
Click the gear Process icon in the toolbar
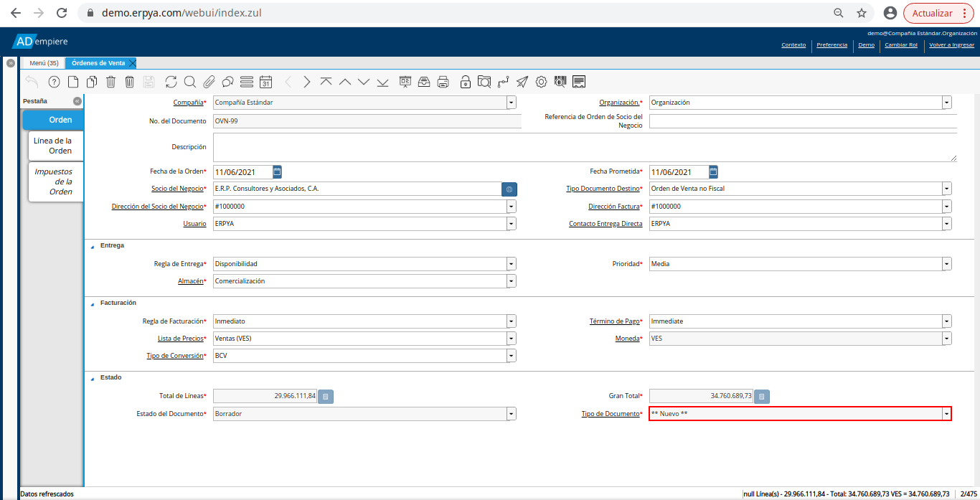541,82
